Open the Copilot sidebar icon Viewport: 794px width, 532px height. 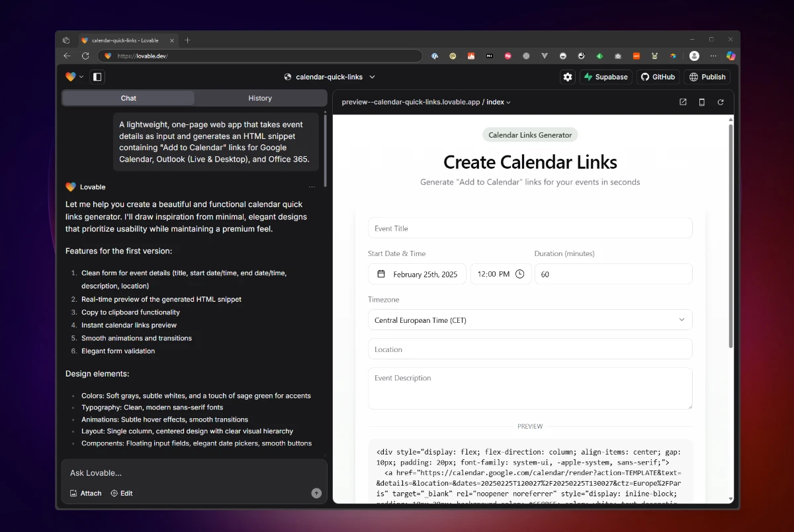pos(731,56)
